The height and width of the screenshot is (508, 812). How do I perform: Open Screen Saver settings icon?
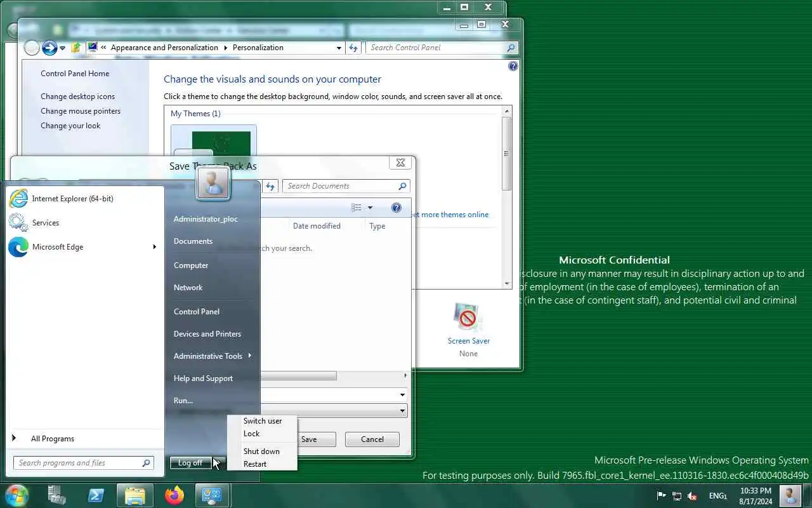468,317
